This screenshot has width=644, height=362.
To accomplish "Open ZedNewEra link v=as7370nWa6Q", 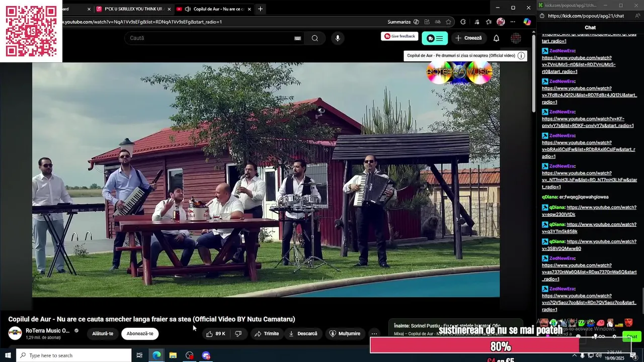I will pos(589,272).
